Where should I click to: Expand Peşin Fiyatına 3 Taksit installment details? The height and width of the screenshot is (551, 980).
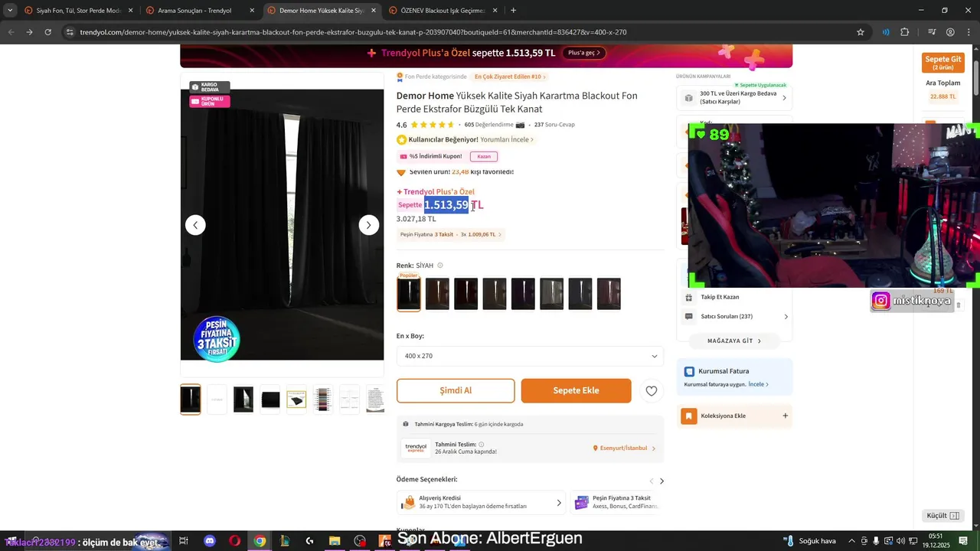coord(450,234)
